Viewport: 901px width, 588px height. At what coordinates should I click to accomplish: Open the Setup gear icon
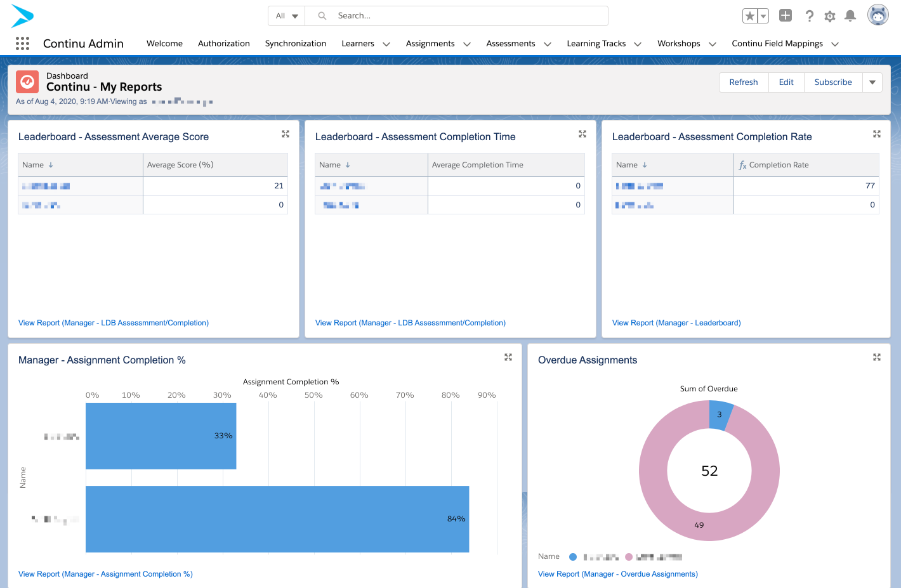829,16
